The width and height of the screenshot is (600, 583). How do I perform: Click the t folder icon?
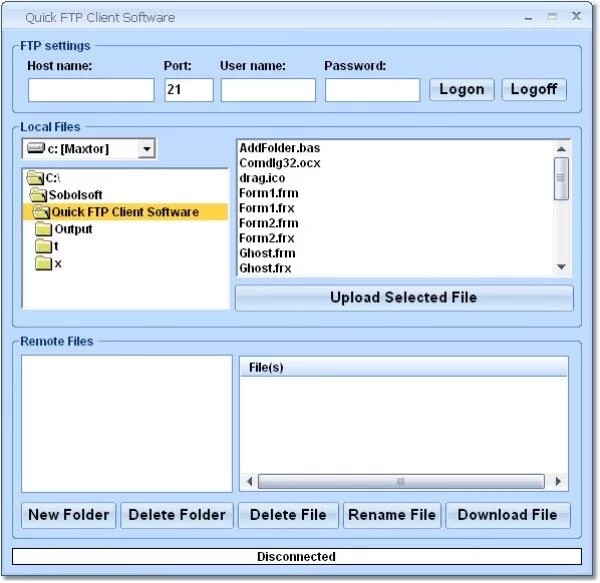(x=44, y=246)
